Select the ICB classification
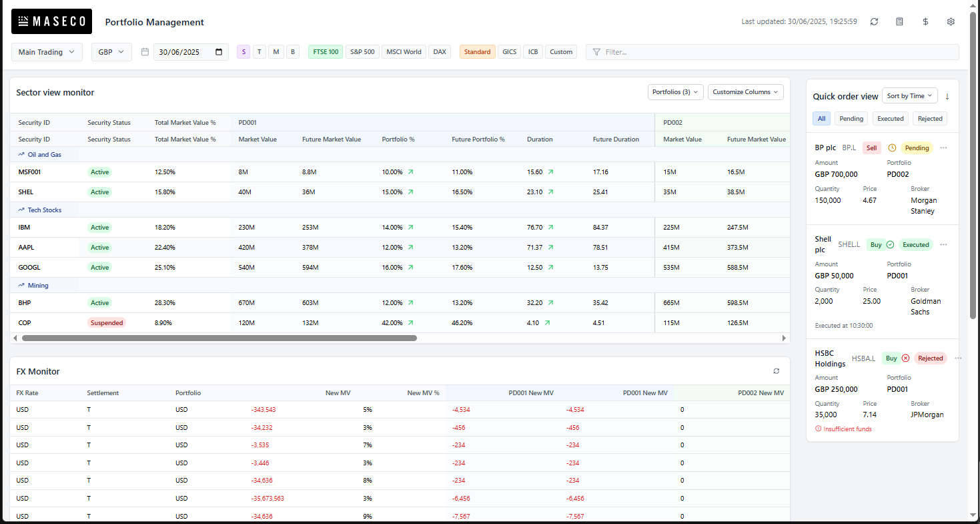 point(533,51)
